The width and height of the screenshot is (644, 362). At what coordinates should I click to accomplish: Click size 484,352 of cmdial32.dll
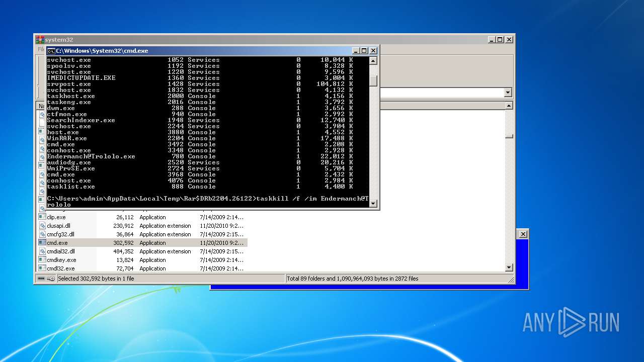click(123, 251)
